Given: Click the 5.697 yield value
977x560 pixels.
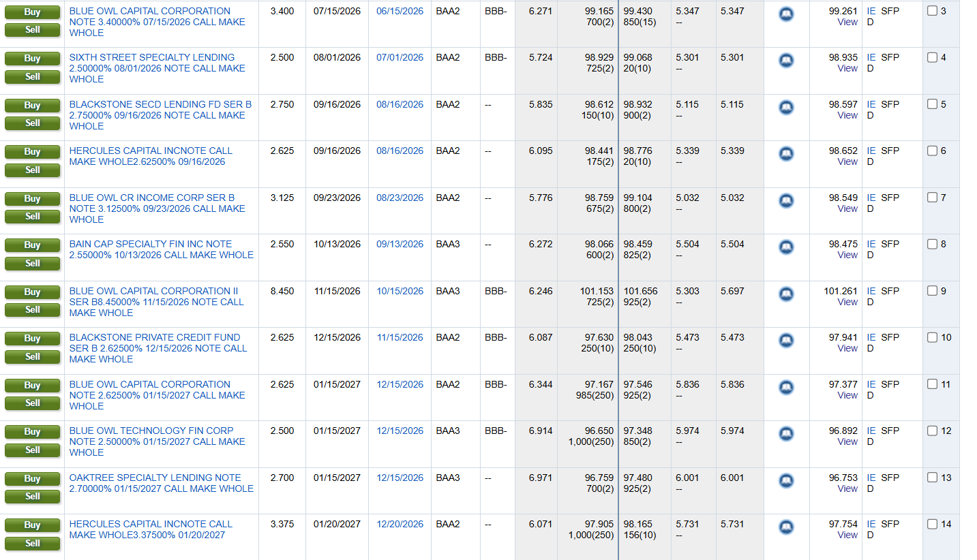Looking at the screenshot, I should 732,291.
